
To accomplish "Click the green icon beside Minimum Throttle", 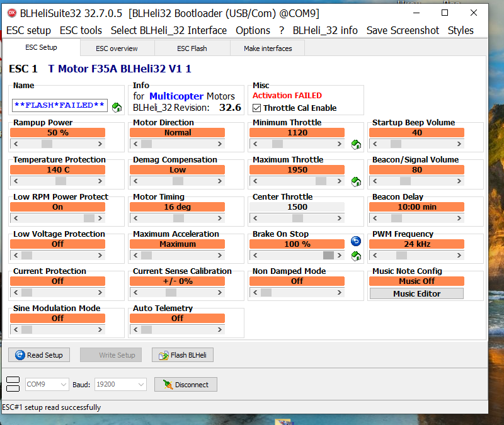I will pos(356,145).
